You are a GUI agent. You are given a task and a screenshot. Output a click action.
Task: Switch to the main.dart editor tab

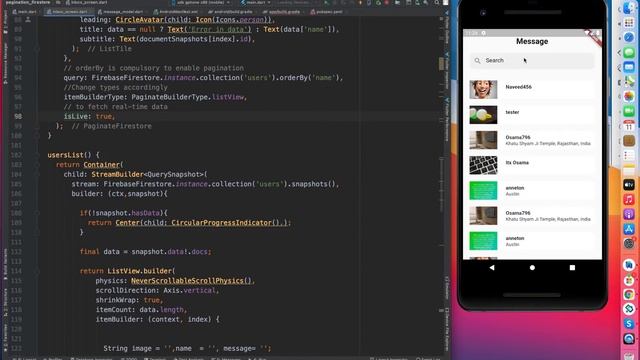(x=25, y=12)
